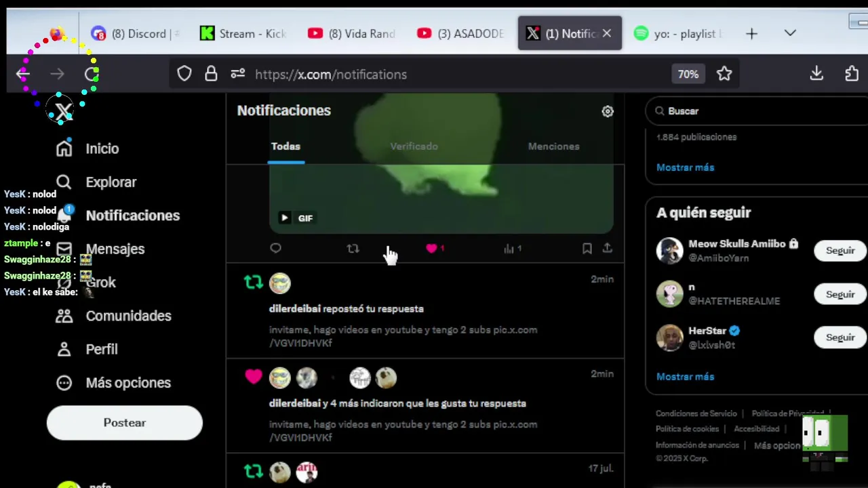Open dilerdeibai y 4 más liked notification
Viewport: 868px width, 488px height.
[x=425, y=405]
